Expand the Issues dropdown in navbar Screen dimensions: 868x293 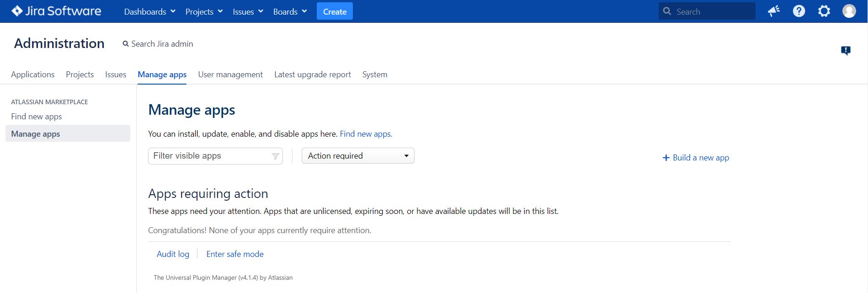point(248,11)
